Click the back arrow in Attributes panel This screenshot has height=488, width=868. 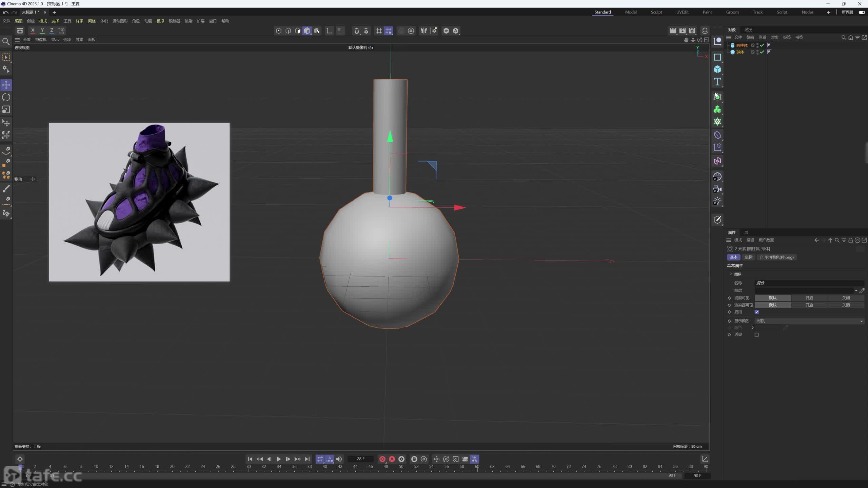(x=816, y=240)
